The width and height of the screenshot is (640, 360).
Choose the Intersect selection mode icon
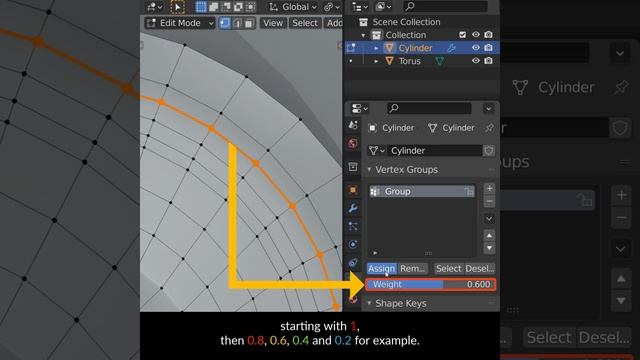tap(251, 7)
